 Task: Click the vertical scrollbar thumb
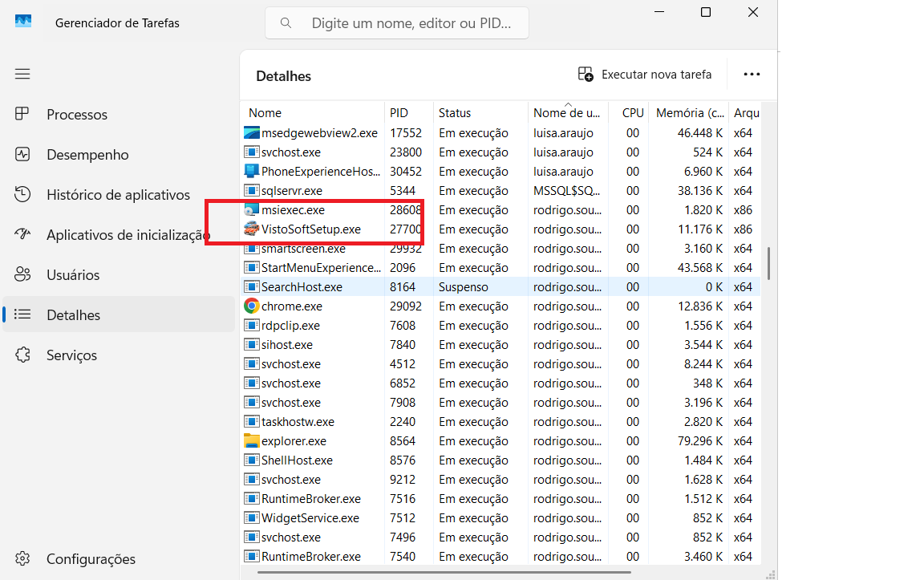[x=768, y=264]
